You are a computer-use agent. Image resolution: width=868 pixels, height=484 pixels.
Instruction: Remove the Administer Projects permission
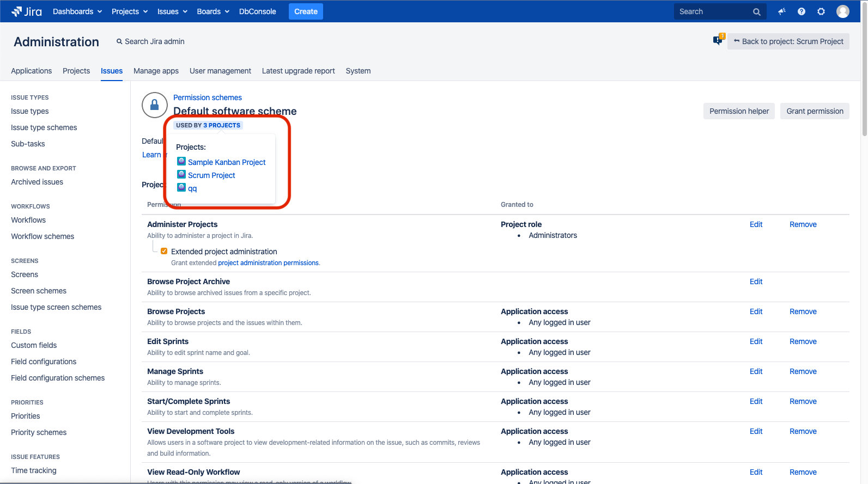pos(803,224)
